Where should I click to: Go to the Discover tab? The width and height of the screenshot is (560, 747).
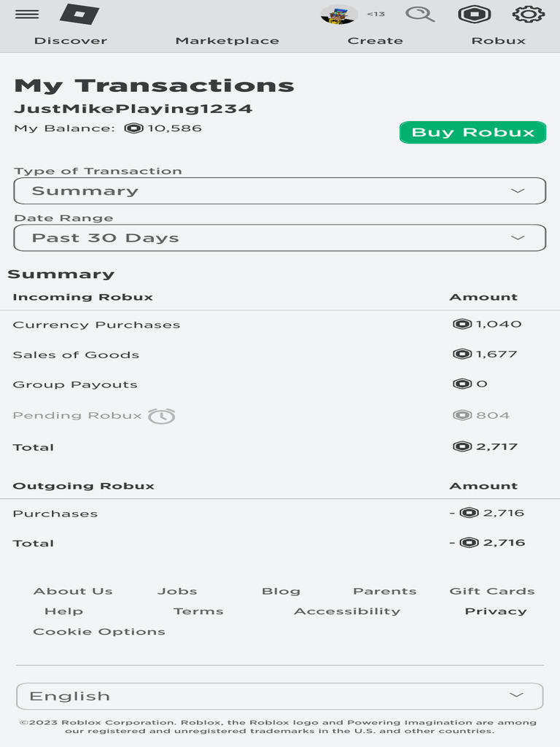(71, 41)
